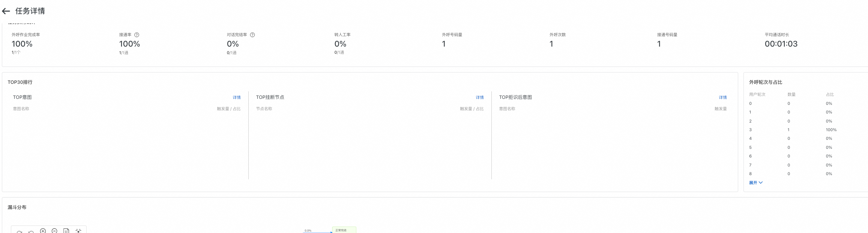Open the help tooltip next to 接通率

tap(137, 35)
